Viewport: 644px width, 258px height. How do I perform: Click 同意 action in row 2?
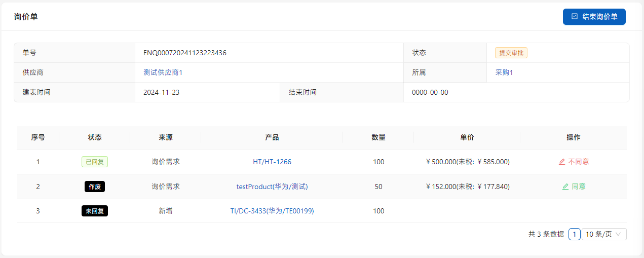click(x=579, y=187)
